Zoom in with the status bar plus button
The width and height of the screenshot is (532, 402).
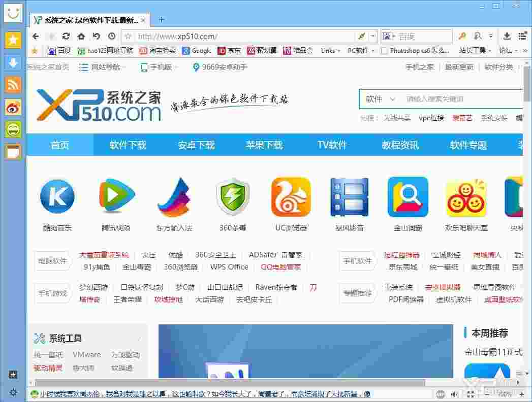pos(522,394)
